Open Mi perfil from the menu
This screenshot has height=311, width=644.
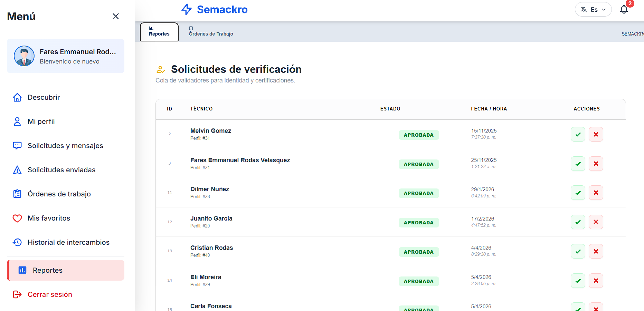click(41, 122)
